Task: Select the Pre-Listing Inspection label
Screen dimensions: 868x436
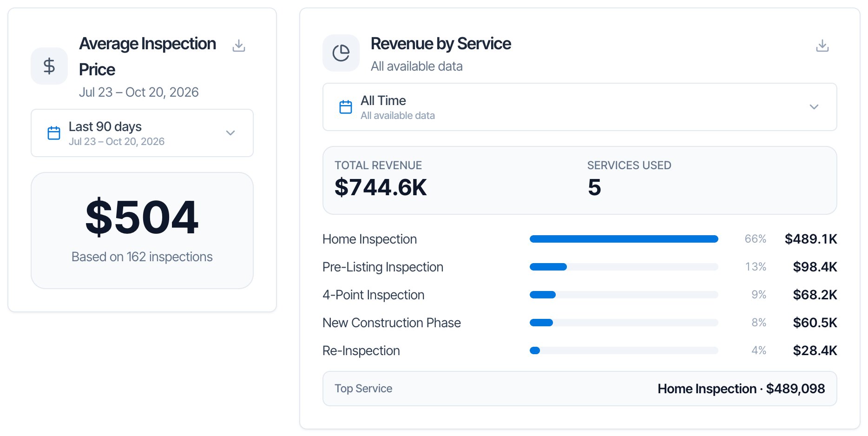Action: click(x=383, y=267)
